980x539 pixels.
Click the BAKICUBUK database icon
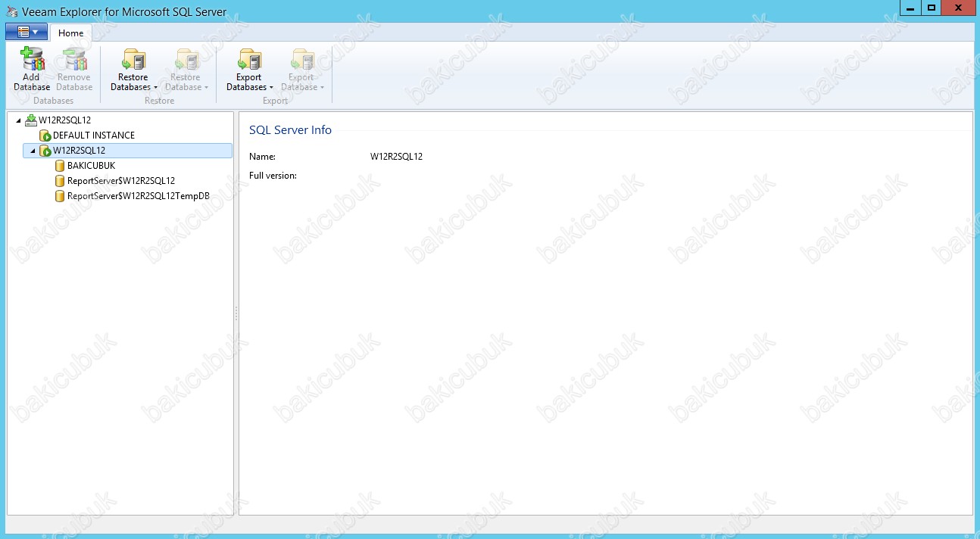click(x=60, y=166)
